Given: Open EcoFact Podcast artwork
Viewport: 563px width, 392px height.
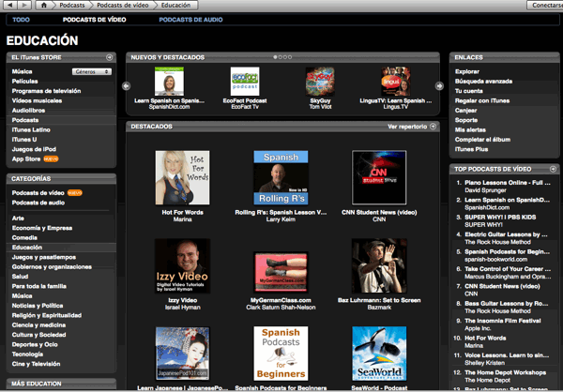Looking at the screenshot, I should [x=245, y=82].
